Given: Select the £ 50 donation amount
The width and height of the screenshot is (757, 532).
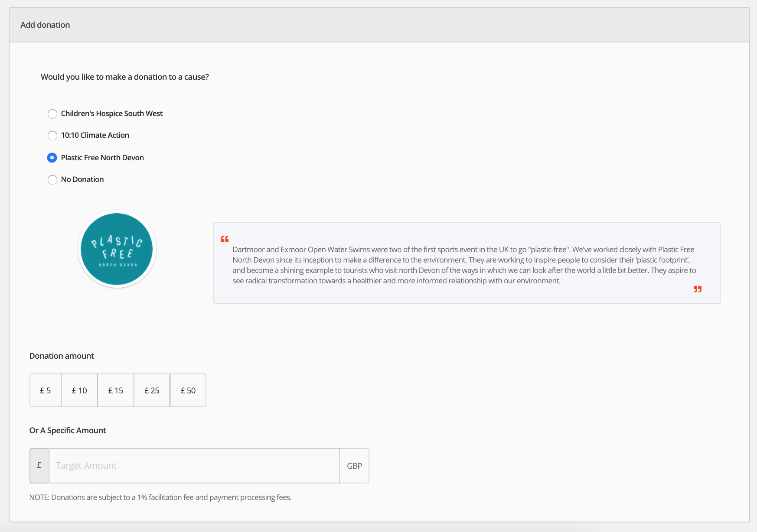Looking at the screenshot, I should [x=188, y=390].
